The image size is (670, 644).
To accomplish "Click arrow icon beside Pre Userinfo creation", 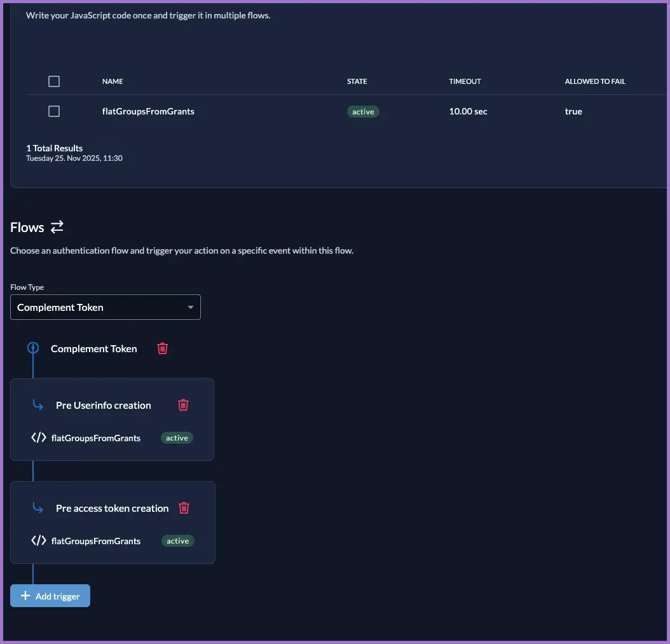I will click(38, 405).
